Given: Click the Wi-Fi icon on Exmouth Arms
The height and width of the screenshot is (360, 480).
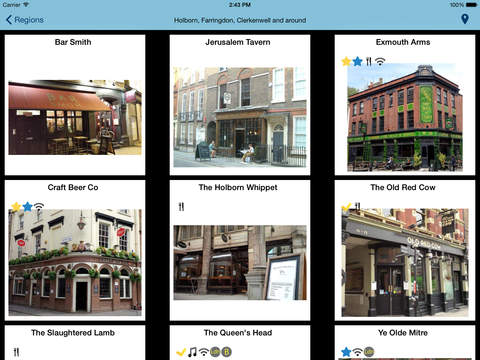Looking at the screenshot, I should (380, 61).
